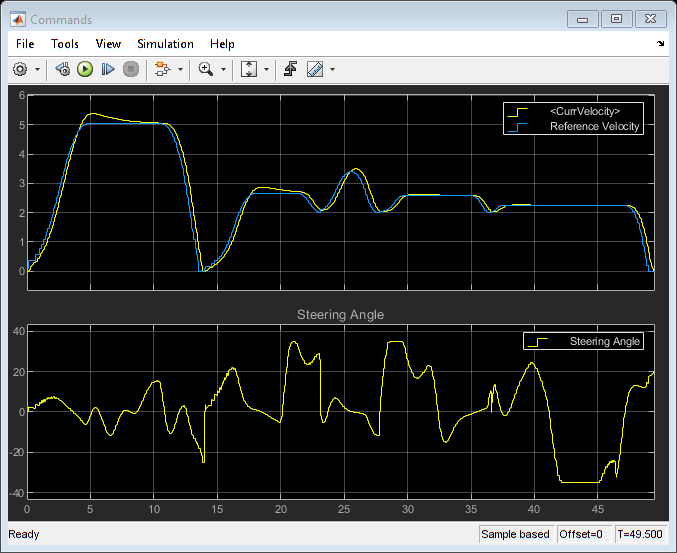677x553 pixels.
Task: Click the Step Forward button
Action: [x=108, y=69]
